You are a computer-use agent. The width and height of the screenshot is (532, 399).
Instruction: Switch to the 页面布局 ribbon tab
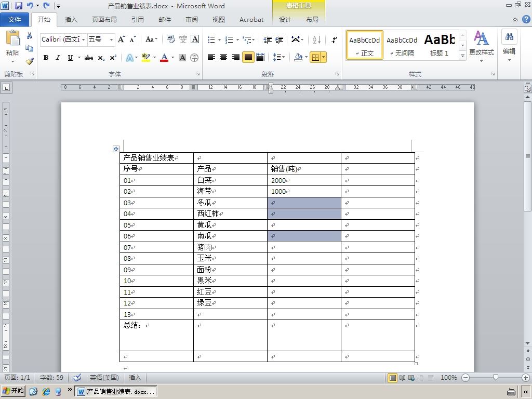coord(104,20)
